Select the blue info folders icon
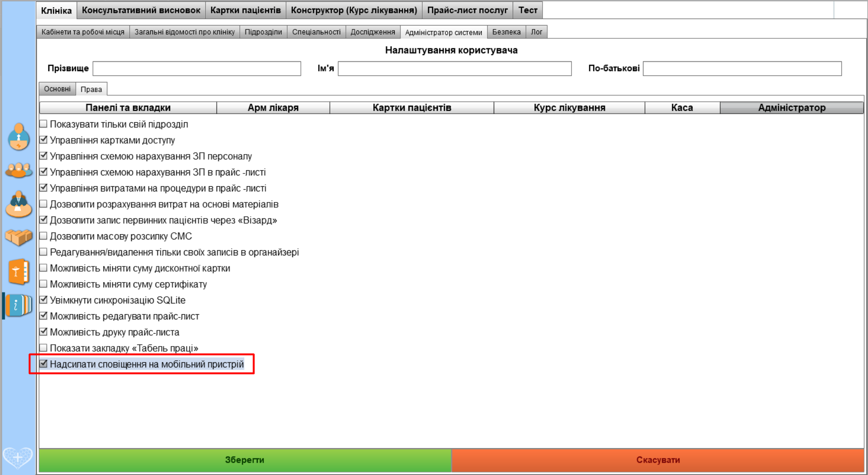The image size is (868, 475). (18, 305)
